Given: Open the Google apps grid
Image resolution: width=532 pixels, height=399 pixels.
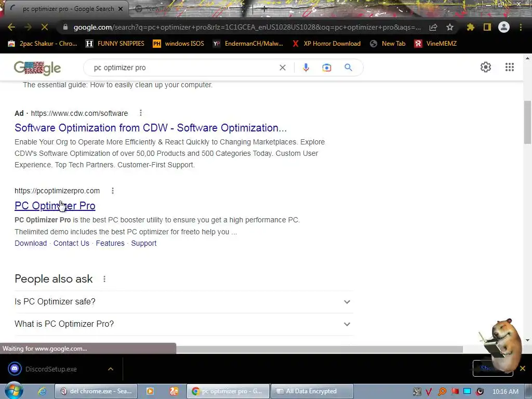Looking at the screenshot, I should point(510,67).
